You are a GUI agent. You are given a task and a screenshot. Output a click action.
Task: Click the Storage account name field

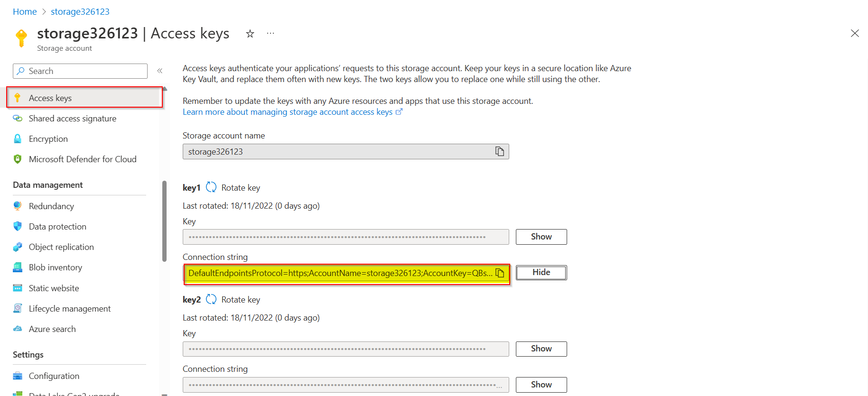pyautogui.click(x=345, y=151)
